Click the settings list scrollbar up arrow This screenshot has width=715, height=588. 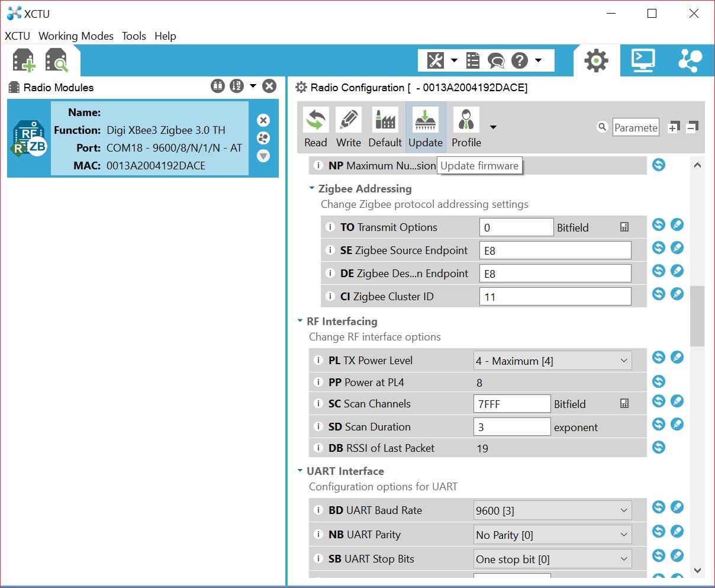click(x=697, y=165)
